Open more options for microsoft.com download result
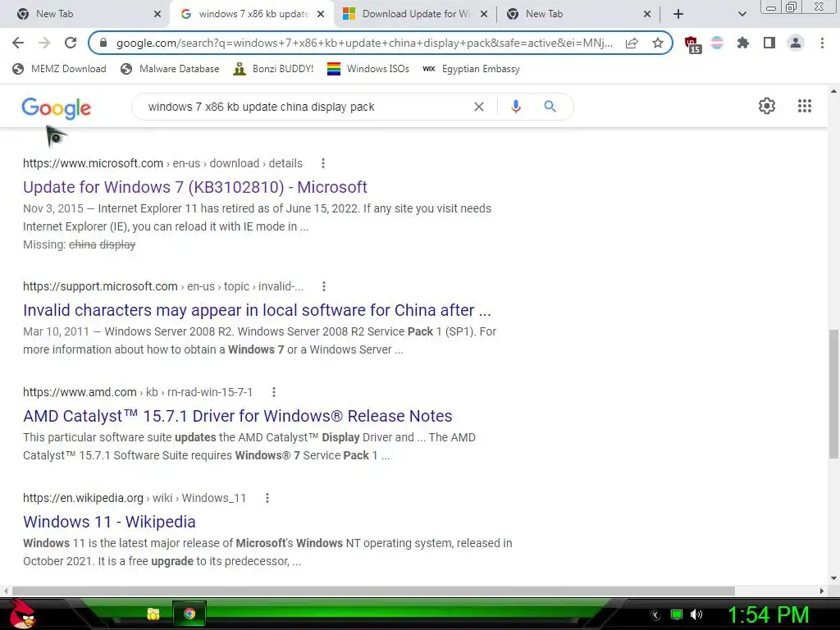This screenshot has width=840, height=630. coord(322,163)
